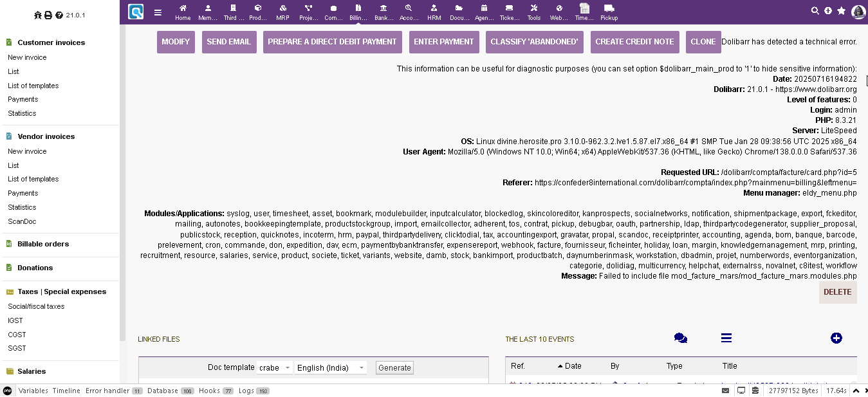Screen dimensions: 868x397
Task: Open Vendor invoices section heading
Action: click(x=46, y=136)
